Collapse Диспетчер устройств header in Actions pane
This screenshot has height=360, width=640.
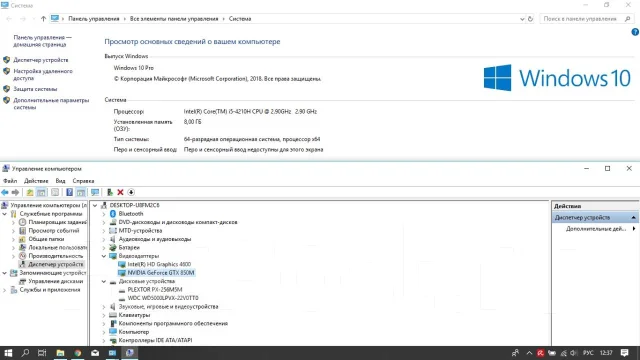pos(633,218)
